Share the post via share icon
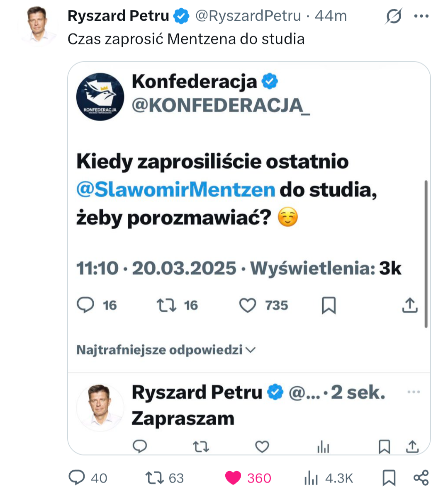This screenshot has width=448, height=499. click(x=421, y=477)
